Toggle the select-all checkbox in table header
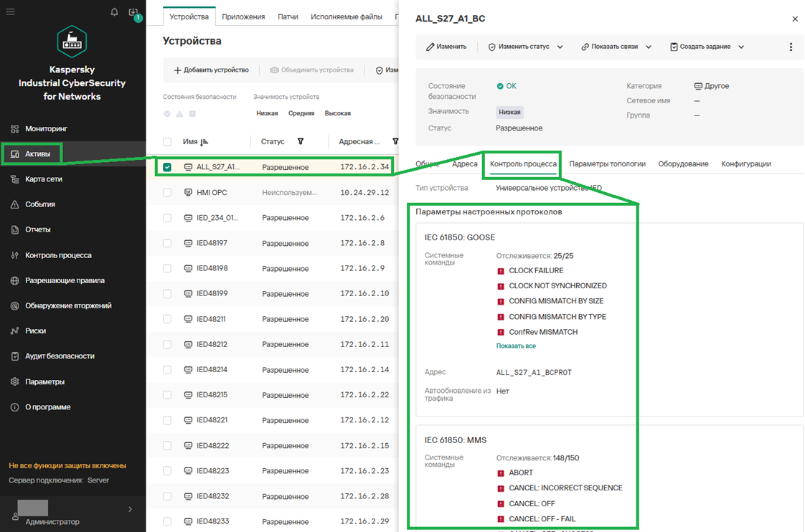Screen dimensions: 805x532 point(167,141)
